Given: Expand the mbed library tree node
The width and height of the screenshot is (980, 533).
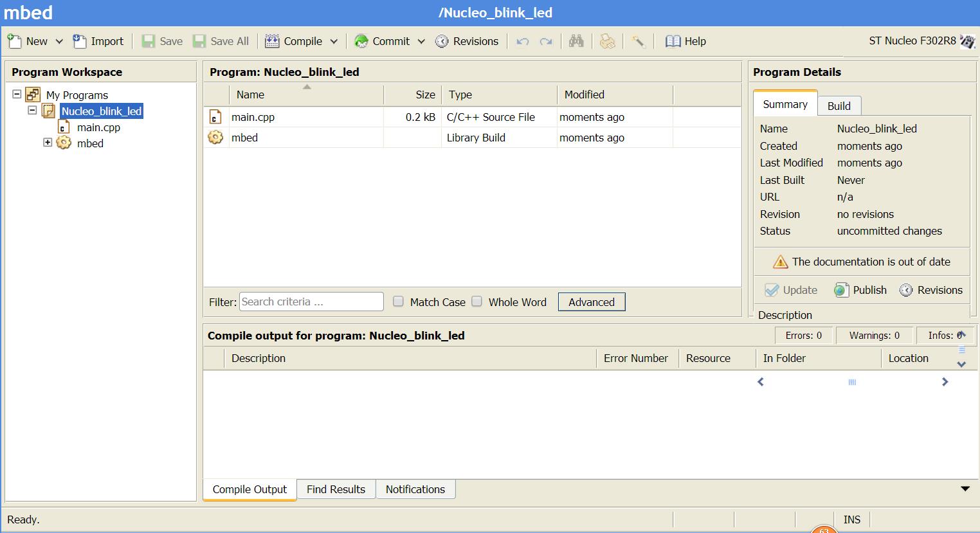Looking at the screenshot, I should pos(48,143).
